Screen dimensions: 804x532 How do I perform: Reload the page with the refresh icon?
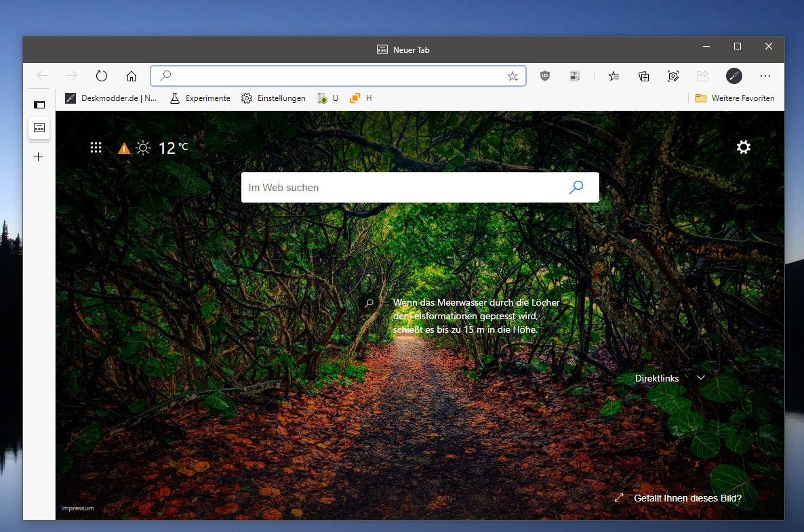pyautogui.click(x=102, y=76)
